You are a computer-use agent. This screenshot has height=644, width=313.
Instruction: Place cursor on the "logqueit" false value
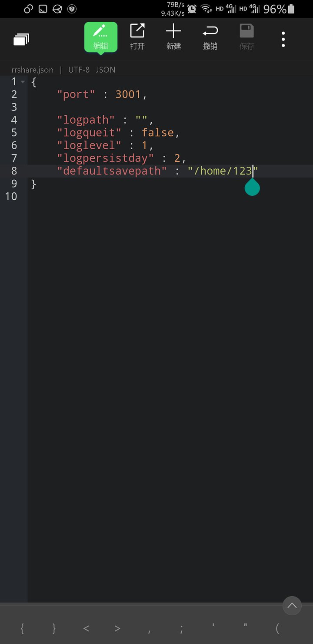click(157, 132)
